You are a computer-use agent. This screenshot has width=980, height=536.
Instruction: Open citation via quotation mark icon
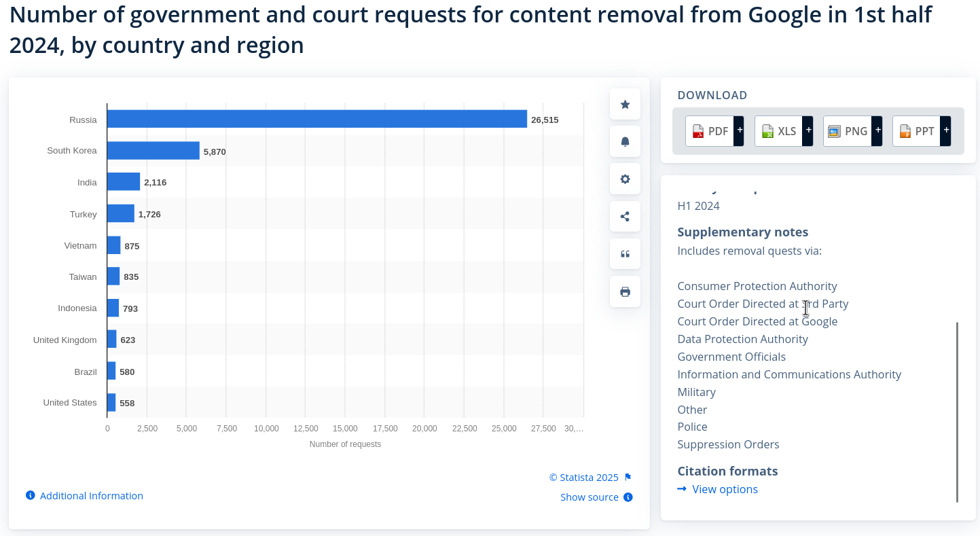[625, 254]
